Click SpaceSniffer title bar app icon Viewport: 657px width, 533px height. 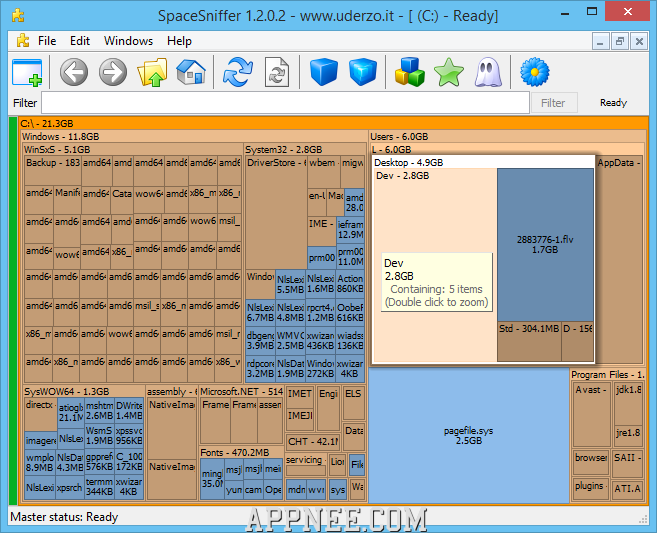coord(18,15)
